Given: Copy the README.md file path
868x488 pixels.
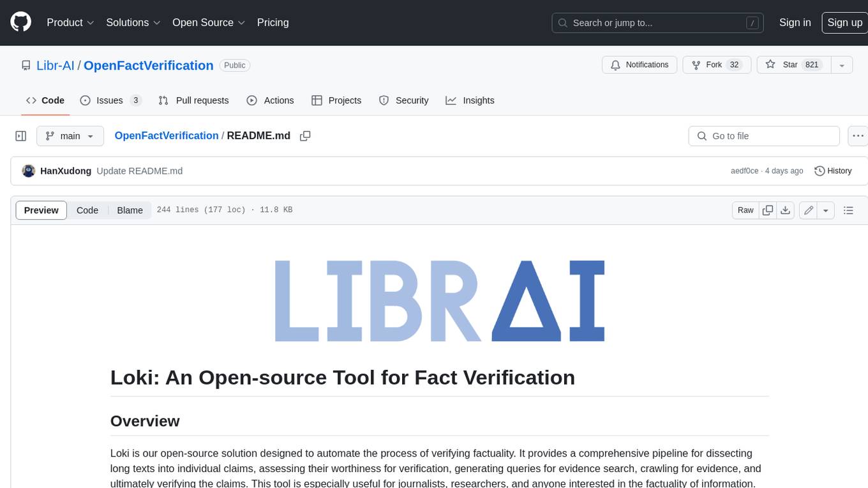Looking at the screenshot, I should pyautogui.click(x=305, y=135).
